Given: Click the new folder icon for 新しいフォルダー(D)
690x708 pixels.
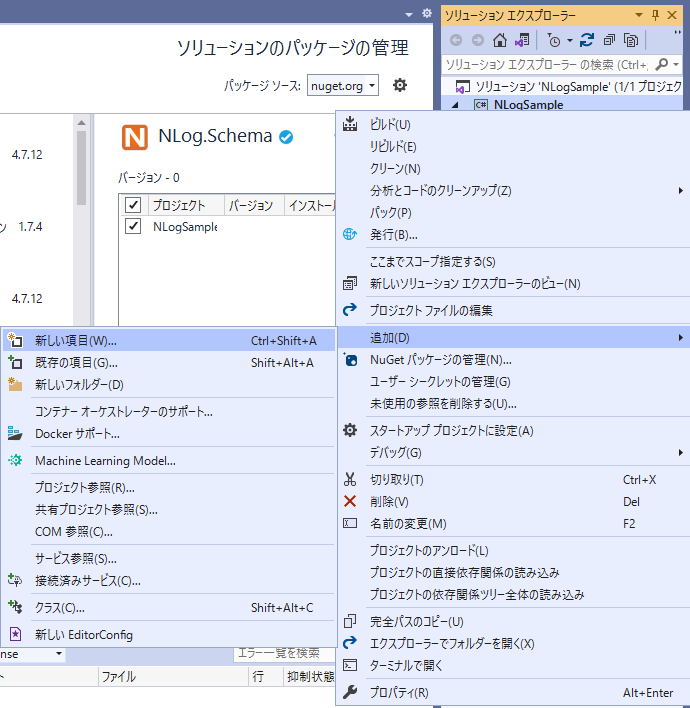Looking at the screenshot, I should 15,384.
